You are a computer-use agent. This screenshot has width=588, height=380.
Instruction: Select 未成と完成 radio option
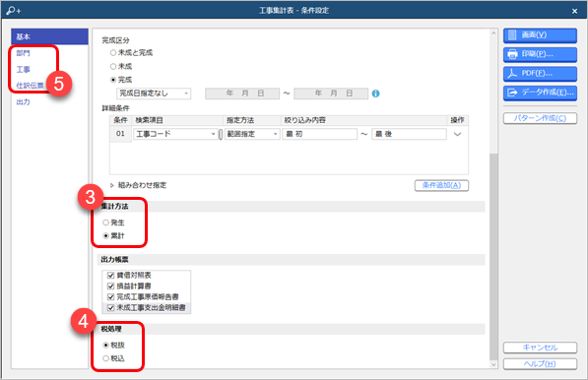coord(113,53)
